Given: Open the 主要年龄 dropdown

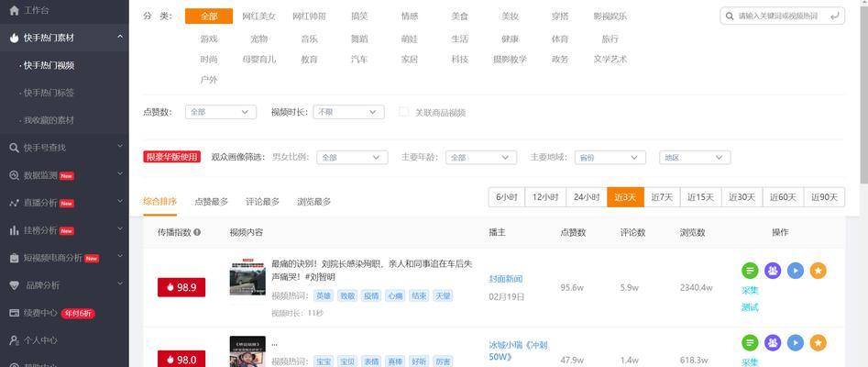Looking at the screenshot, I should (481, 158).
